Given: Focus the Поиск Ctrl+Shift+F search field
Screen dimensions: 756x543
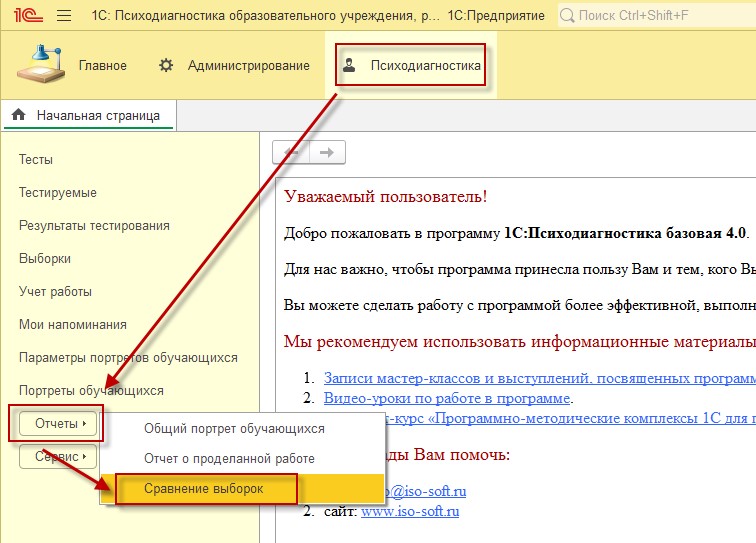Looking at the screenshot, I should (657, 15).
